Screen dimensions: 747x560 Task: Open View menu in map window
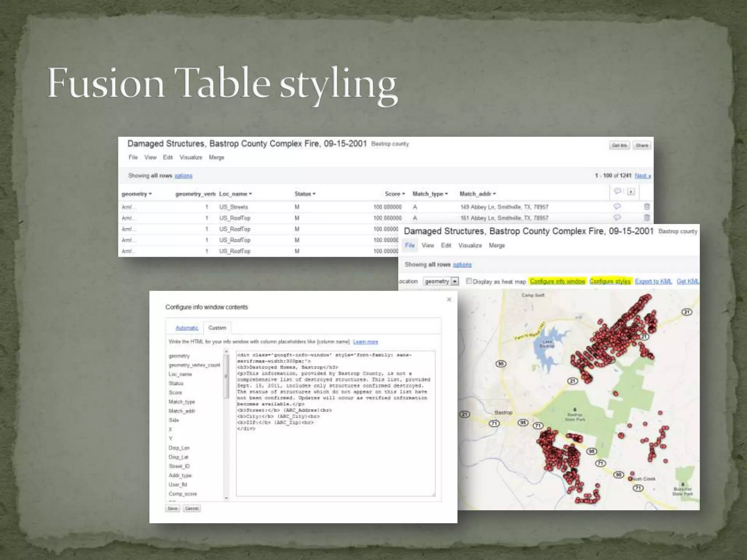[x=428, y=245]
